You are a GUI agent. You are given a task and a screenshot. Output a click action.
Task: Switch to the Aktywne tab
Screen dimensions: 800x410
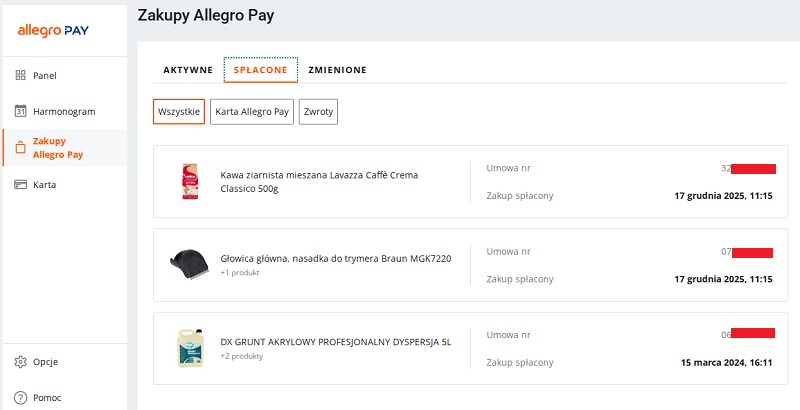click(188, 70)
